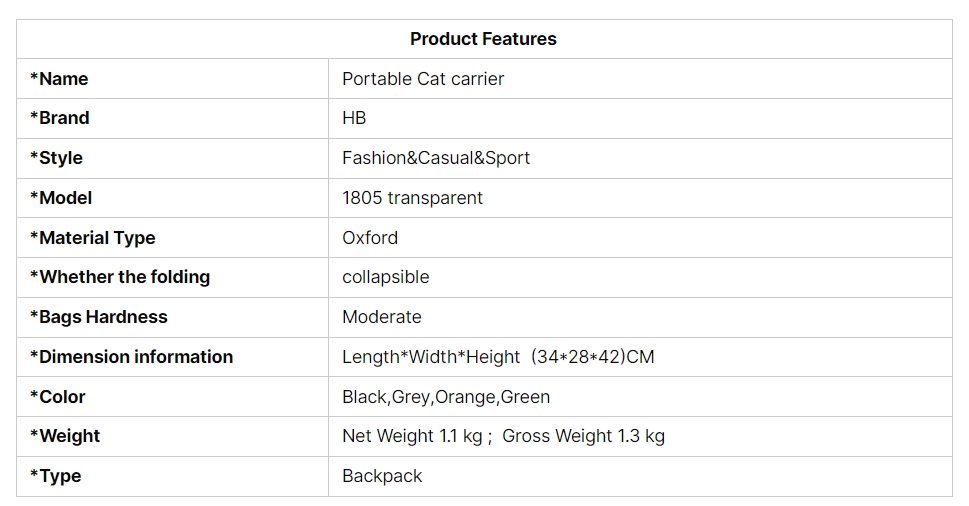Click the Black,Grey,Orange,Green color value
The height and width of the screenshot is (506, 969).
[446, 396]
